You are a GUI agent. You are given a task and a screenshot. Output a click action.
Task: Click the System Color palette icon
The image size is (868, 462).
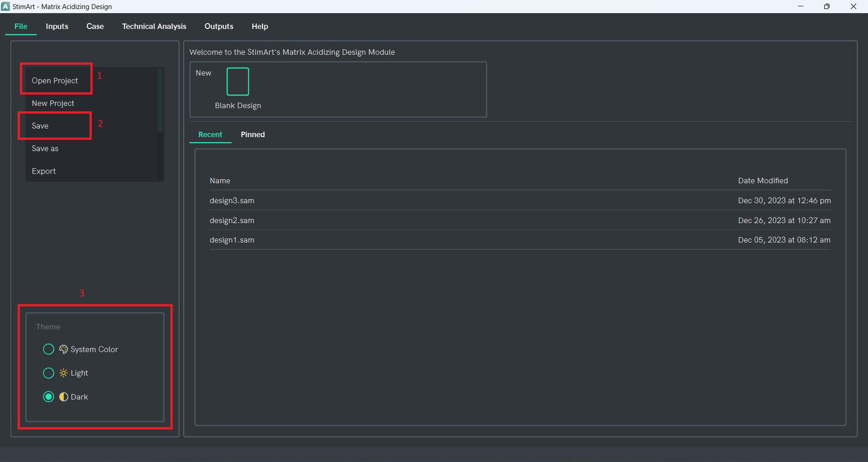click(x=63, y=349)
